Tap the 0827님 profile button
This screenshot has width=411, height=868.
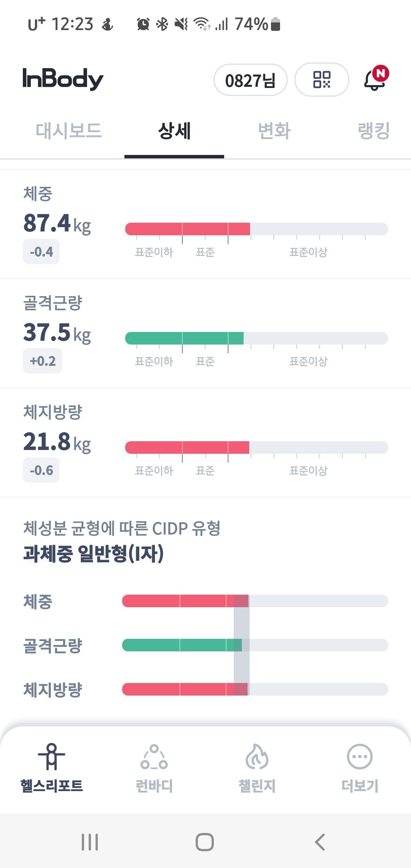click(x=250, y=80)
